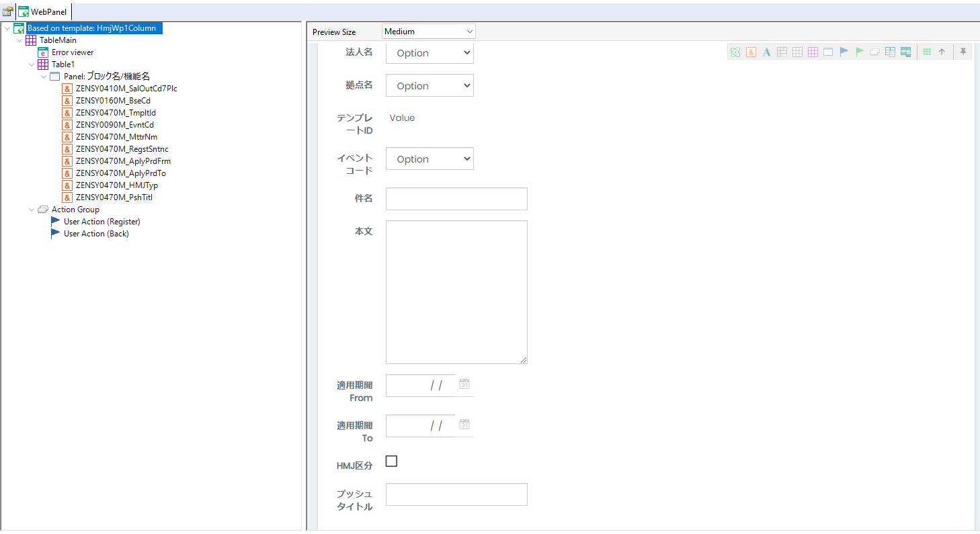
Task: Click the teal two-column layout toolbar icon
Action: [x=890, y=52]
